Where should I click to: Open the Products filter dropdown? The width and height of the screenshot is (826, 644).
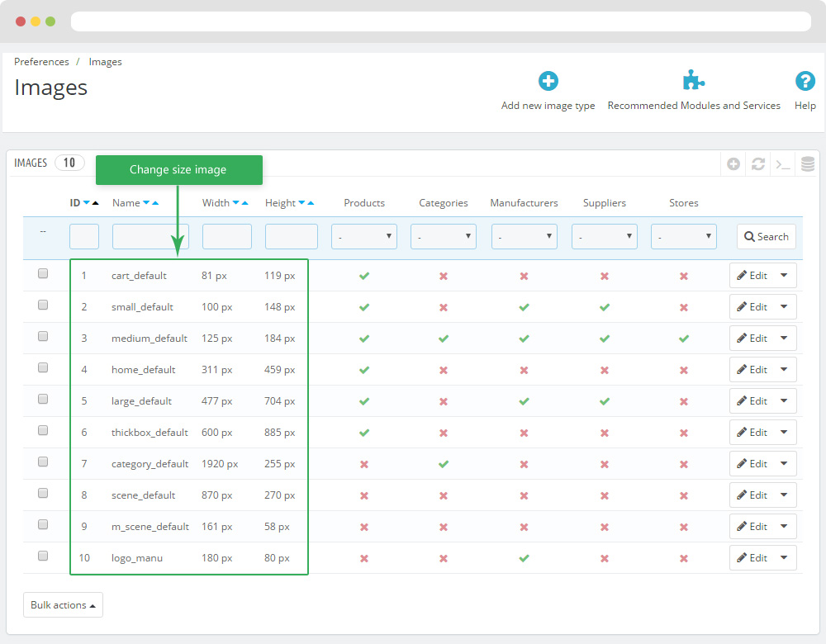(x=364, y=237)
